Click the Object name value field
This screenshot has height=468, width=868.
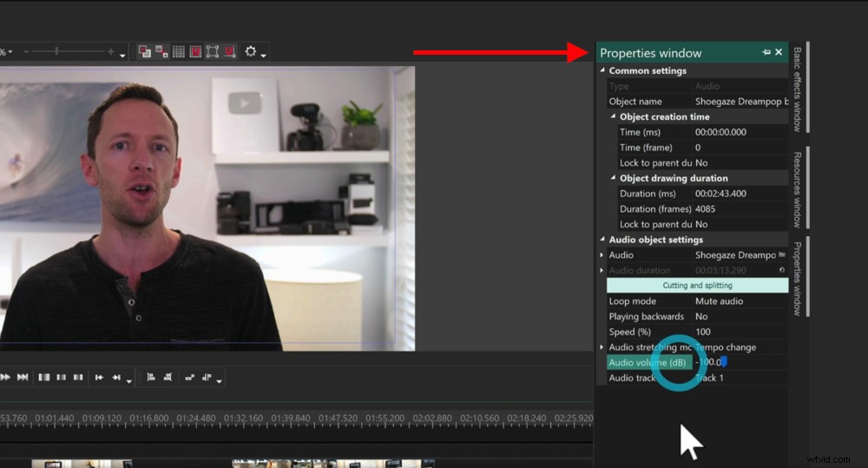click(740, 102)
